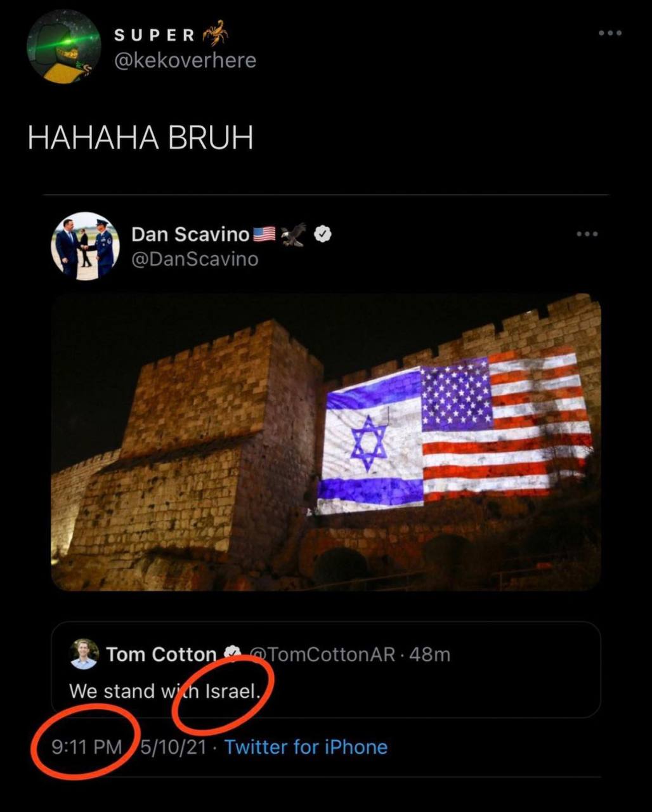
Task: Click Dan Scavino's verified badge
Action: coord(322,234)
